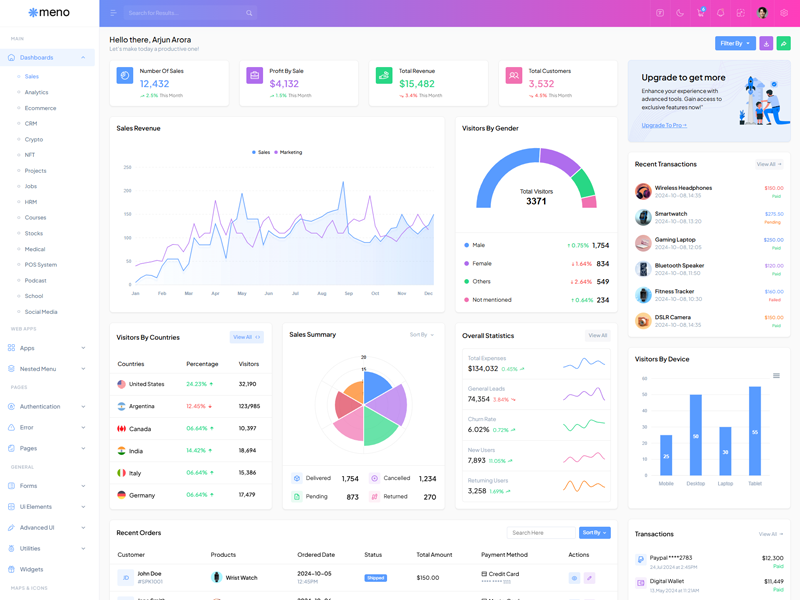
Task: Open notifications bell icon
Action: click(x=720, y=13)
